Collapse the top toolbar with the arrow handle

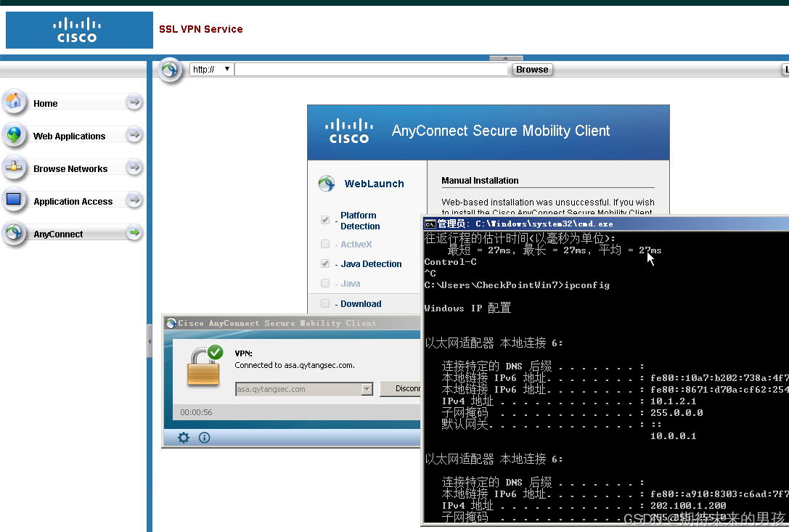click(x=506, y=58)
